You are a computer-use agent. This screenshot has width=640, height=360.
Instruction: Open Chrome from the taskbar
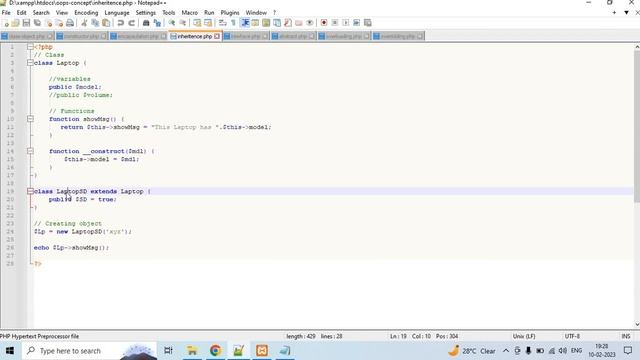(x=215, y=351)
